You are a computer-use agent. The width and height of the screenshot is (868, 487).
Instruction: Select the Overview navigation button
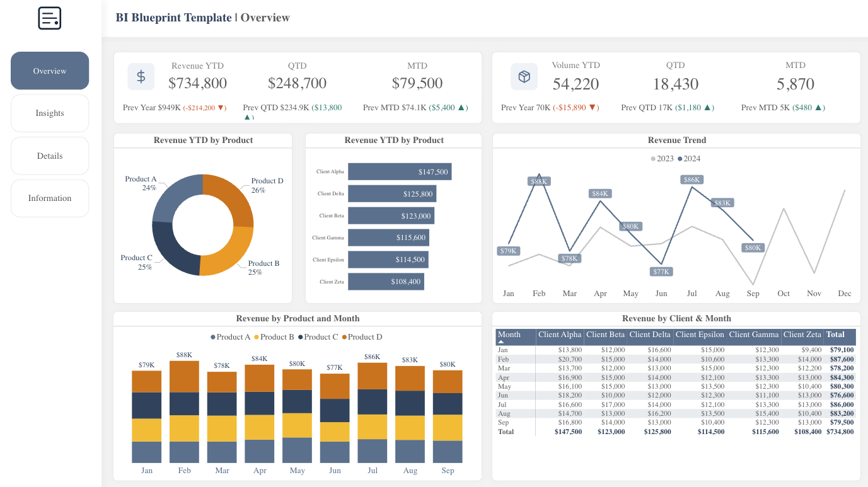coord(50,71)
